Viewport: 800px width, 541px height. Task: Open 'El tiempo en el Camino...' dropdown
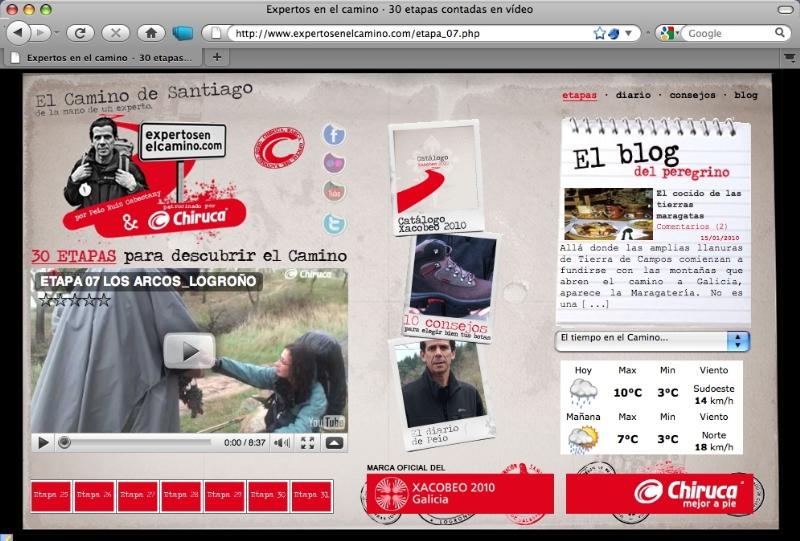(652, 340)
